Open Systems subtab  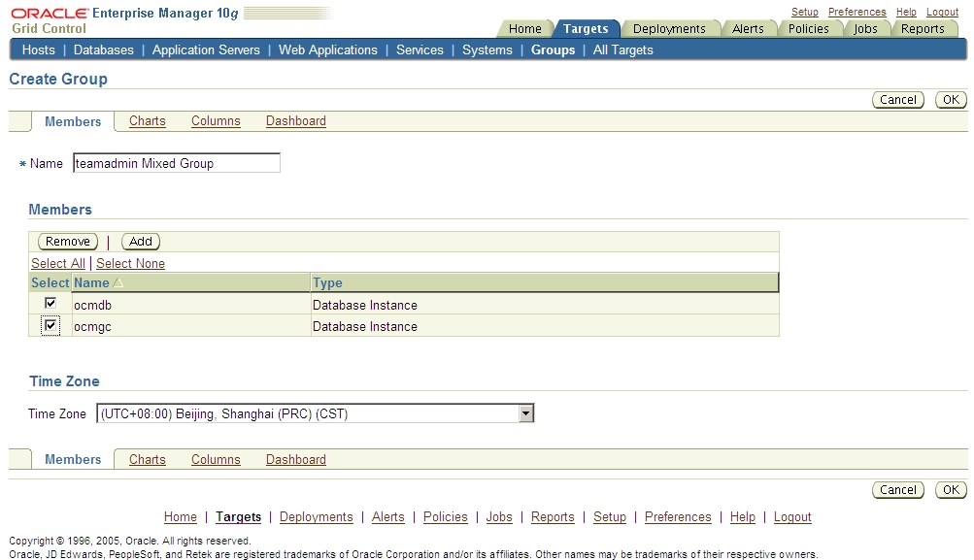(x=487, y=49)
